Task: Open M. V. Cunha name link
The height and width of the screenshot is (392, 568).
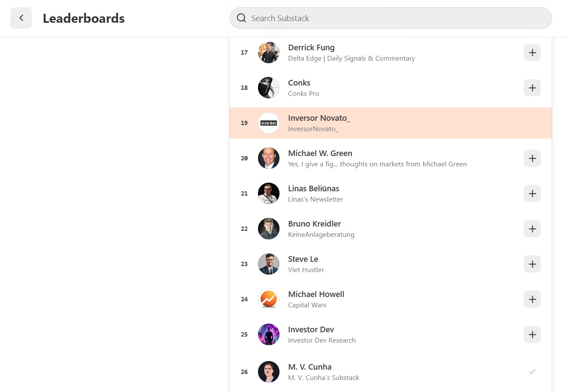Action: pyautogui.click(x=310, y=367)
